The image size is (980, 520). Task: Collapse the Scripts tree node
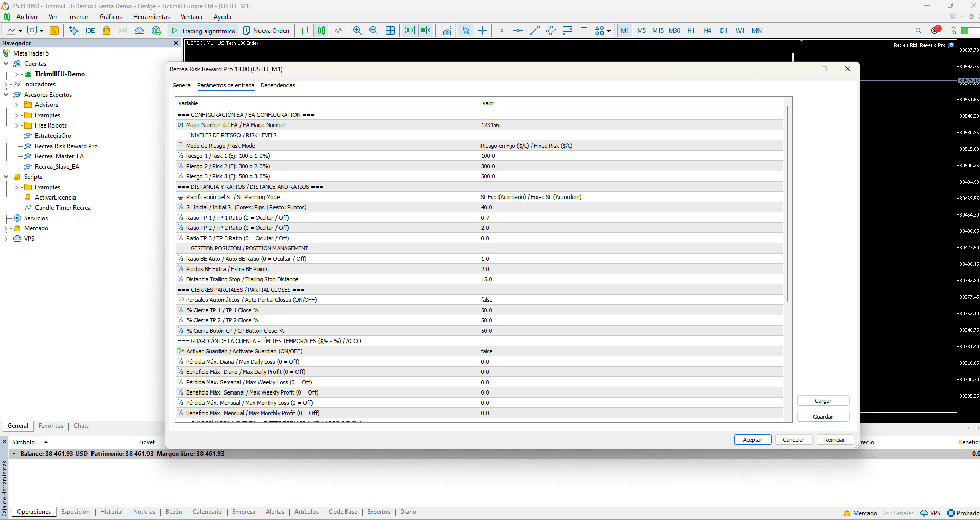[6, 177]
